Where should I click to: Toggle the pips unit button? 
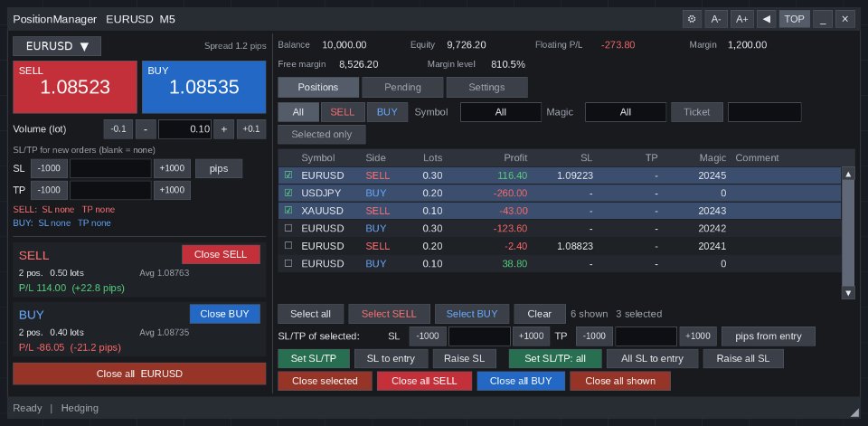[x=219, y=168]
